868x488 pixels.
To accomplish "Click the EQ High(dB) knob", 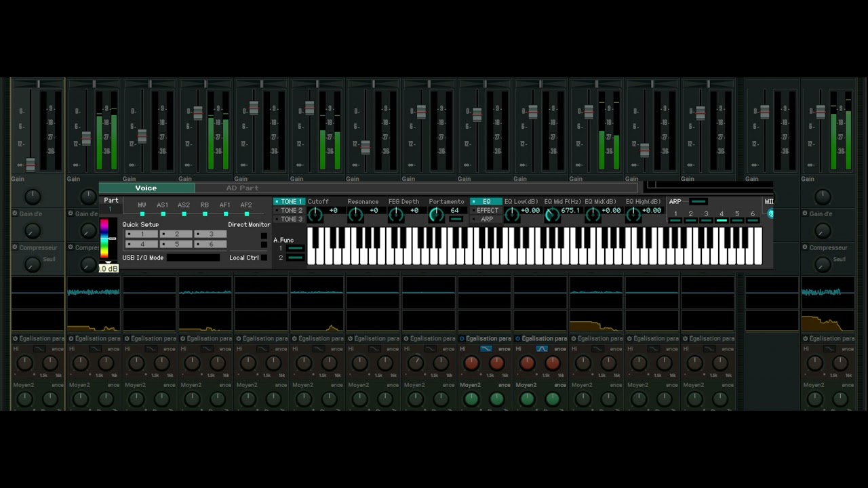I will pyautogui.click(x=633, y=215).
